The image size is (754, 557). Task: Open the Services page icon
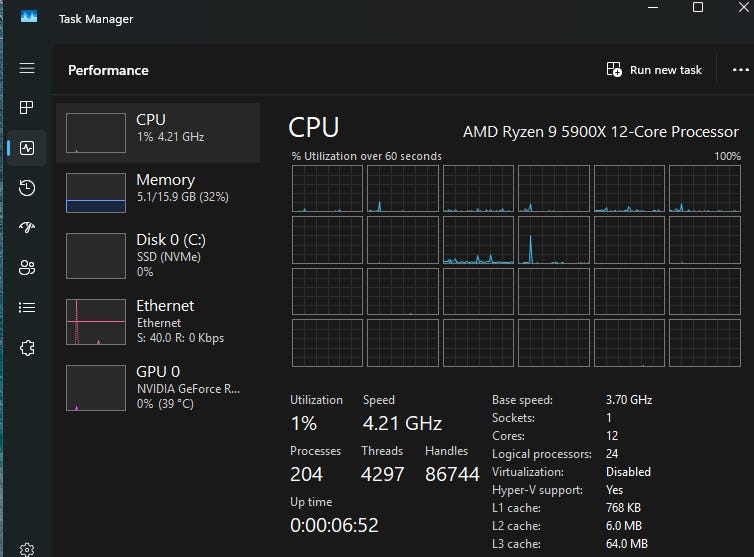[x=27, y=348]
